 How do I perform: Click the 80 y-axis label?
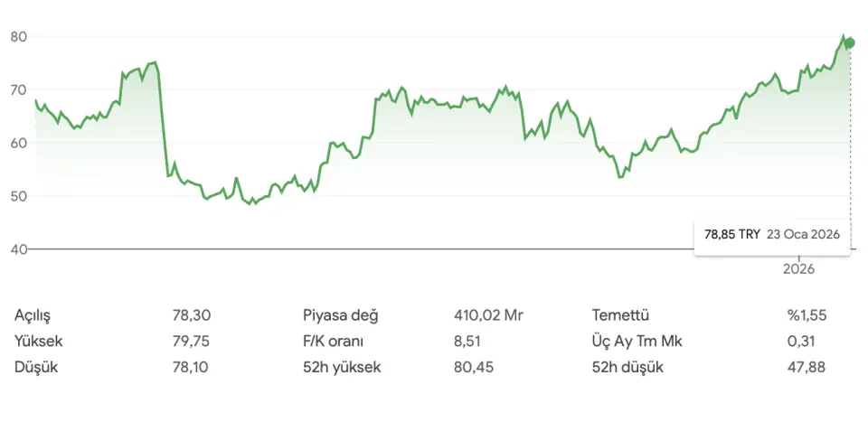coord(18,37)
